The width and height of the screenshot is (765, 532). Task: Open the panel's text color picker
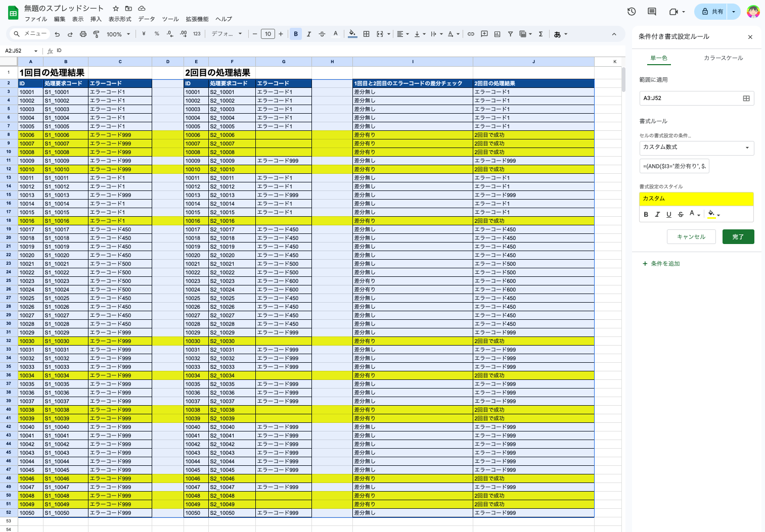(x=695, y=214)
